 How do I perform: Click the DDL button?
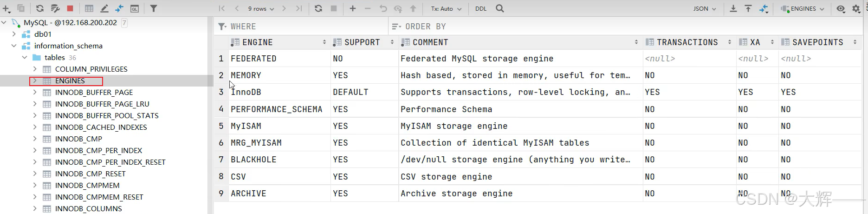pyautogui.click(x=481, y=9)
